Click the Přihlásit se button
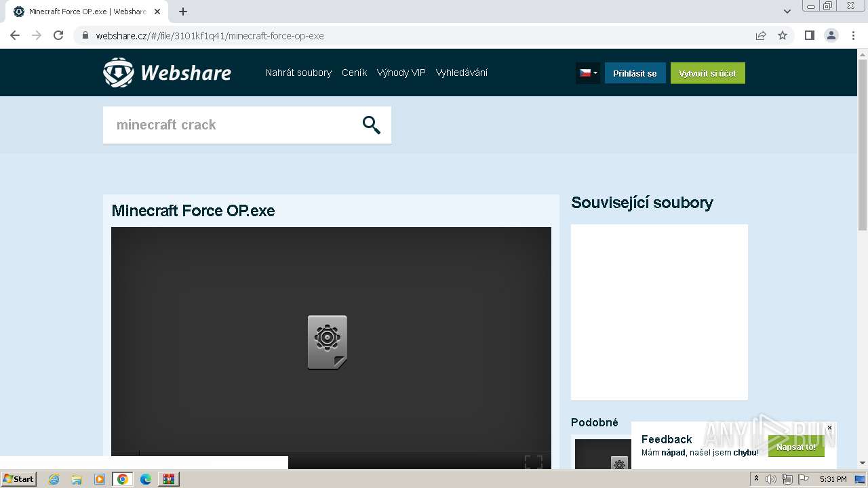This screenshot has width=868, height=488. (635, 73)
